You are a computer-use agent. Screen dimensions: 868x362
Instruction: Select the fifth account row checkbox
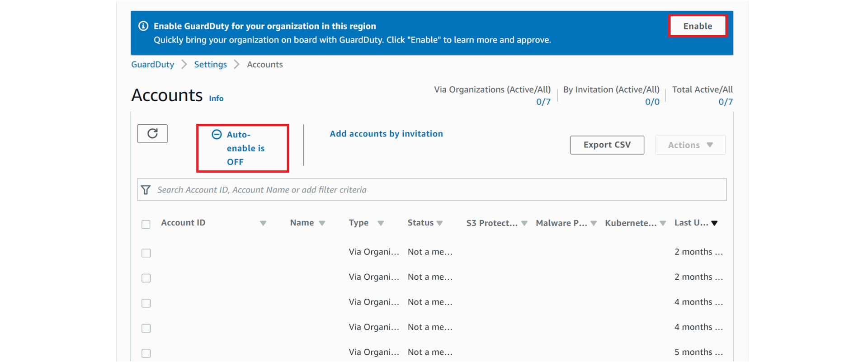coord(146,353)
